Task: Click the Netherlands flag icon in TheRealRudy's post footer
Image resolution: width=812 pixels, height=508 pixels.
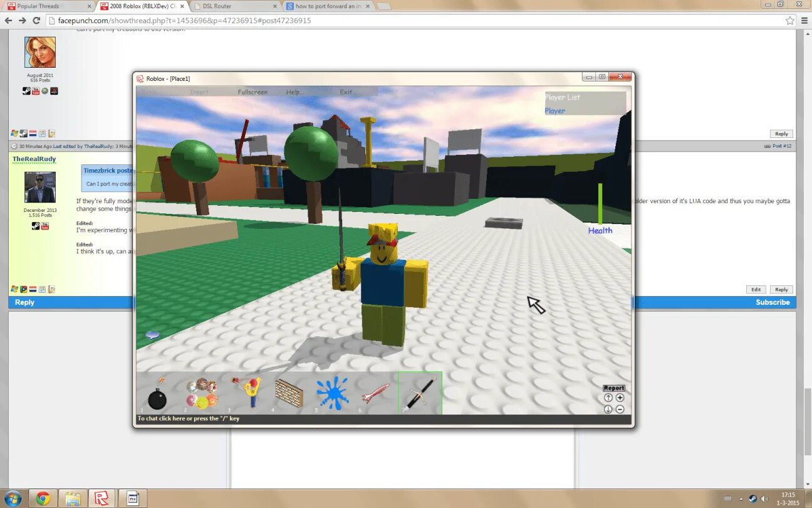Action: (33, 290)
